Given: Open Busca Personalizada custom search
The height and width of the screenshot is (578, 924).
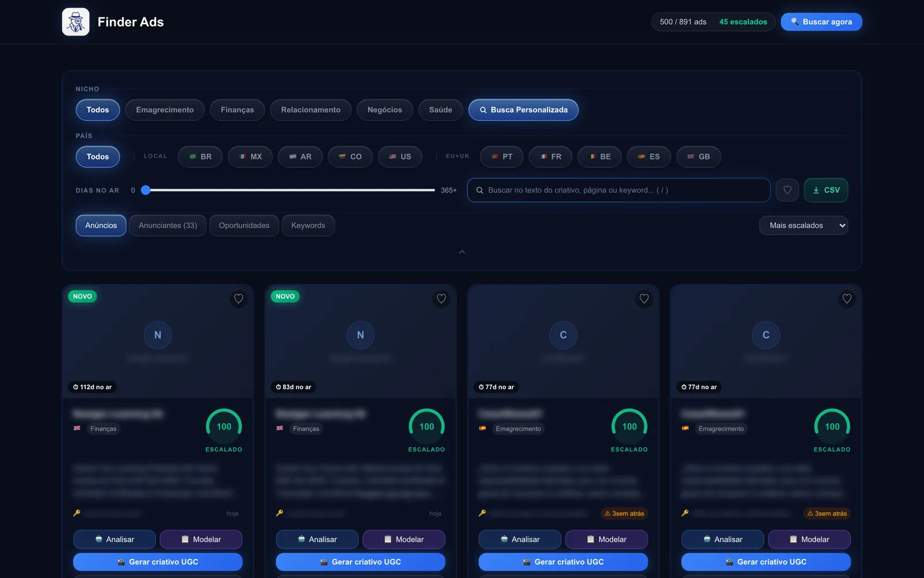Looking at the screenshot, I should coord(523,110).
